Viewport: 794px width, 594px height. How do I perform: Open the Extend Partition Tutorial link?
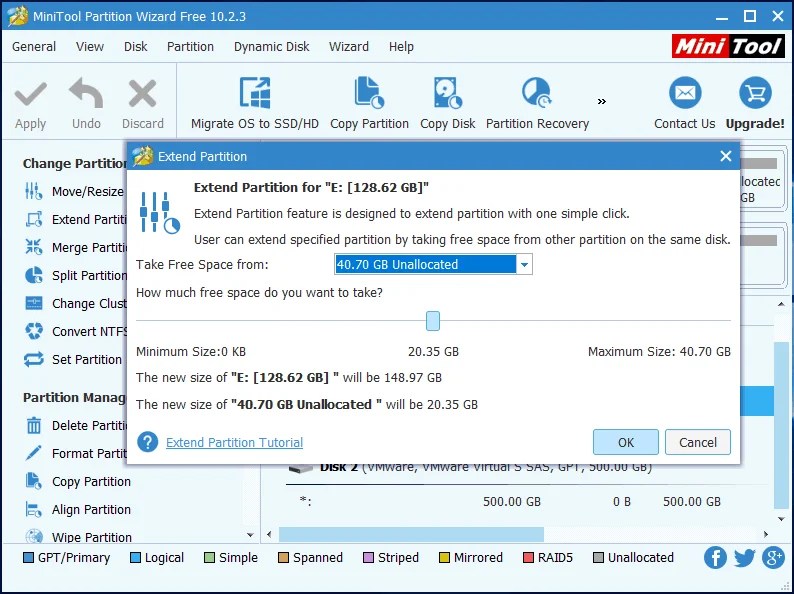click(234, 443)
